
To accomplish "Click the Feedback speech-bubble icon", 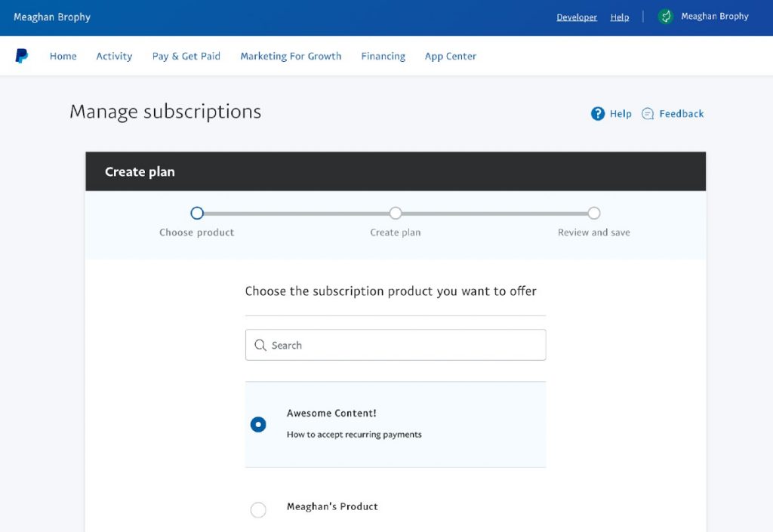I will click(648, 113).
